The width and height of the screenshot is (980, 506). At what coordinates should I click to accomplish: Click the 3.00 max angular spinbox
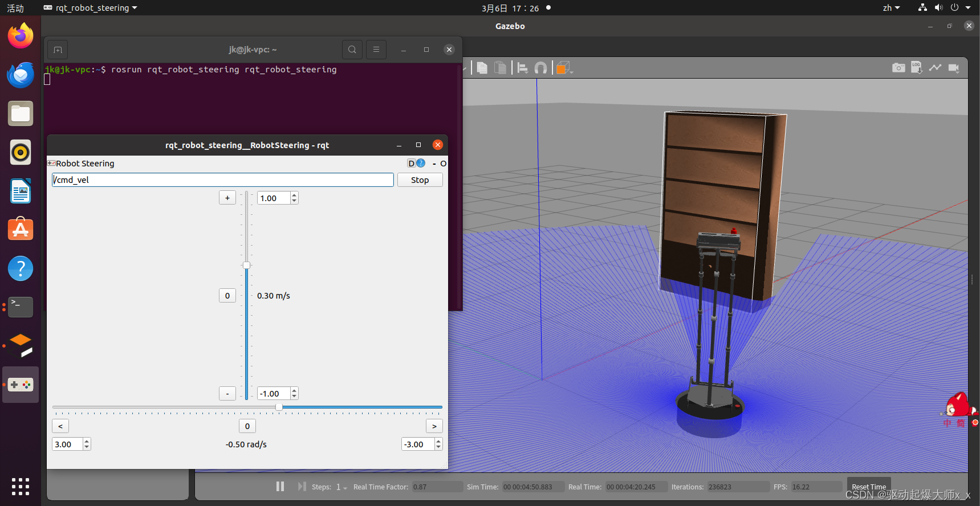click(x=71, y=444)
